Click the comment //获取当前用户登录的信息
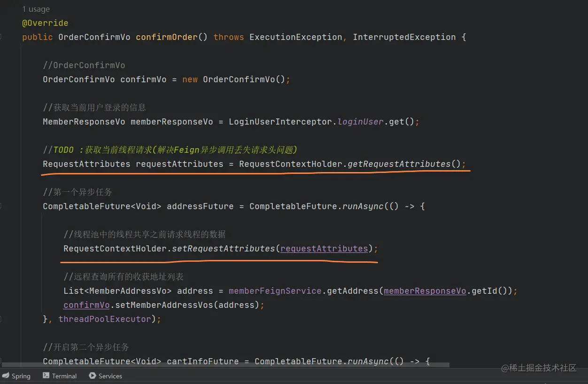Screen dimensions: 588x384 click(94, 108)
